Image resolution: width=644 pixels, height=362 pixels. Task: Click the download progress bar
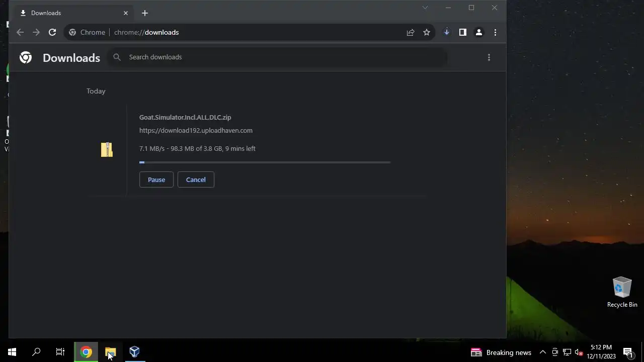tap(265, 162)
